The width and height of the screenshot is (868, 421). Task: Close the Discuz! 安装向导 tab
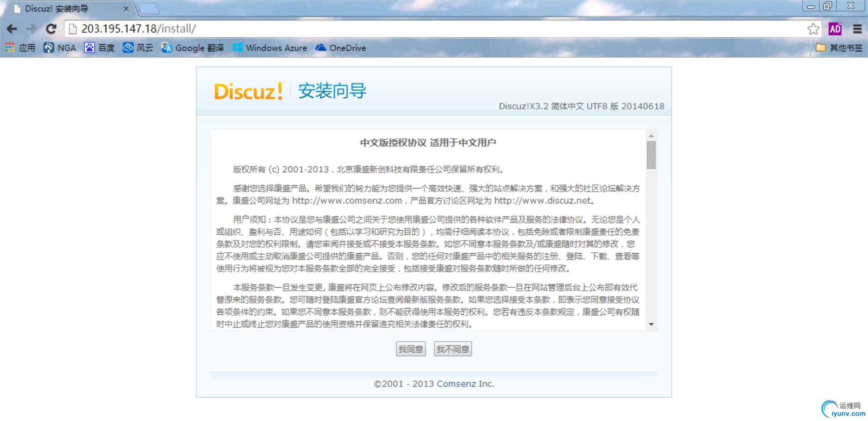coord(126,9)
